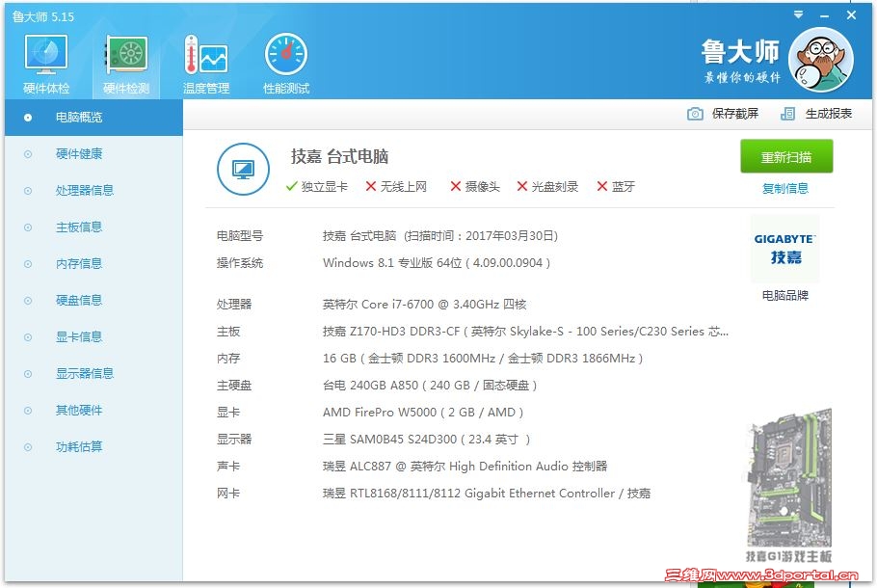Open the 硬件体检 hardware checkup icon
Viewport: 877px width, 588px height.
(x=46, y=64)
